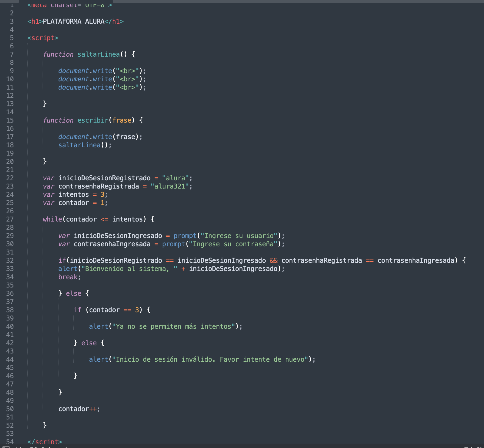The width and height of the screenshot is (484, 448).
Task: Click the number 1 assigned to contador
Action: [x=102, y=203]
